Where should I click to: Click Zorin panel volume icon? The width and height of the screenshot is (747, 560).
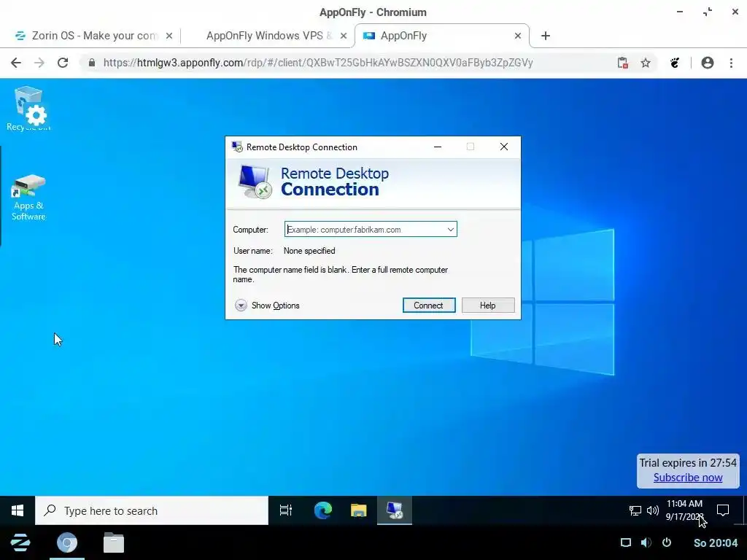[x=646, y=542]
